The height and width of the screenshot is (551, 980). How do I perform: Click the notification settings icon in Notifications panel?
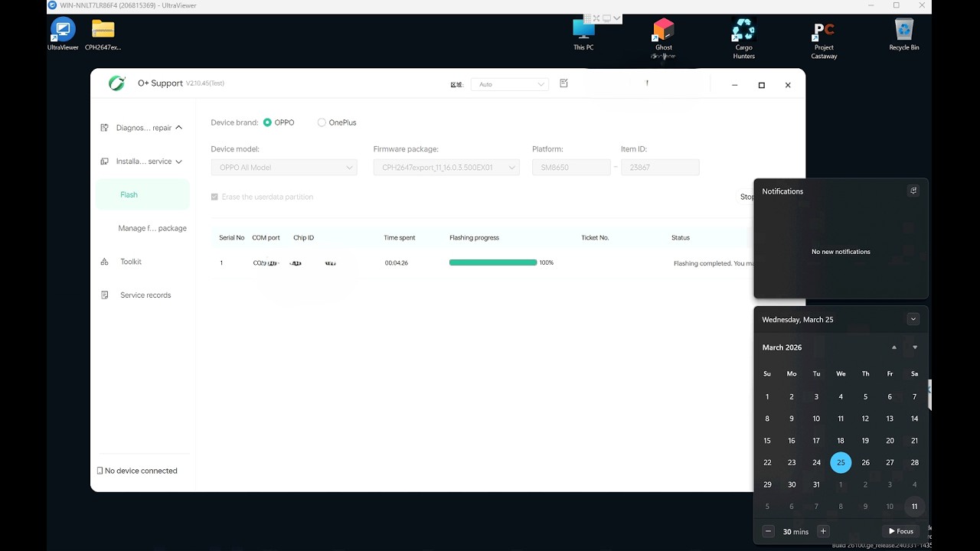(x=913, y=191)
